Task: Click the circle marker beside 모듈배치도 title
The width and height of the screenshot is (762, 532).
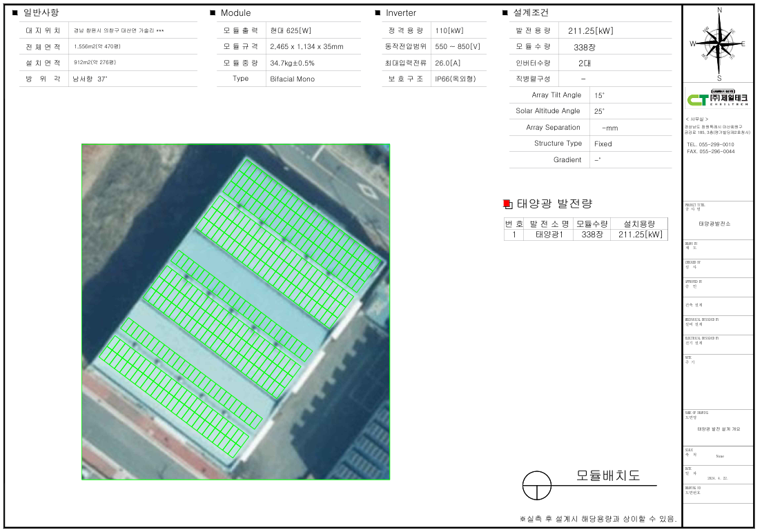Action: point(537,485)
